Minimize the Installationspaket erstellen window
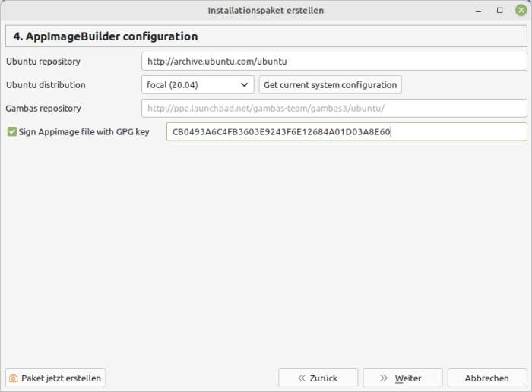This screenshot has height=392, width=532. (x=478, y=11)
